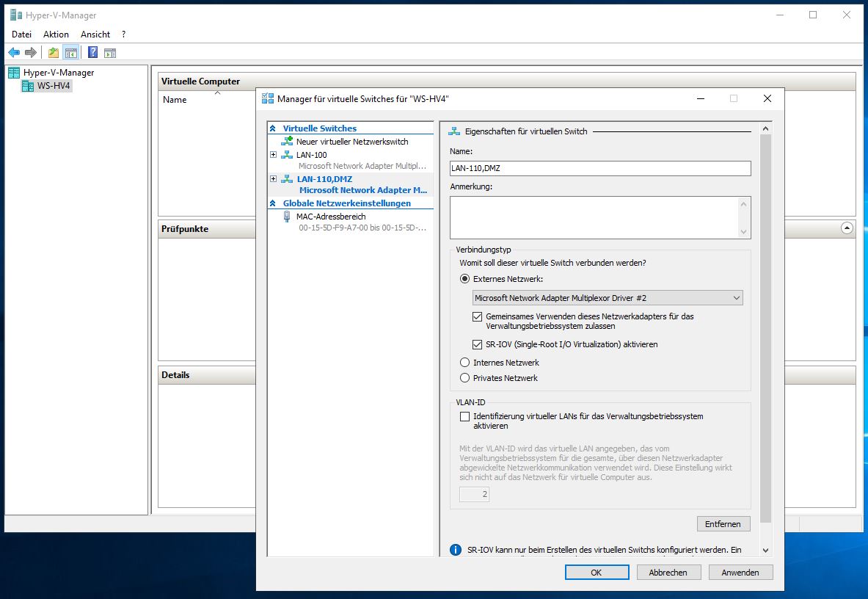Click the OK button
Image resolution: width=868 pixels, height=599 pixels.
[x=597, y=573]
